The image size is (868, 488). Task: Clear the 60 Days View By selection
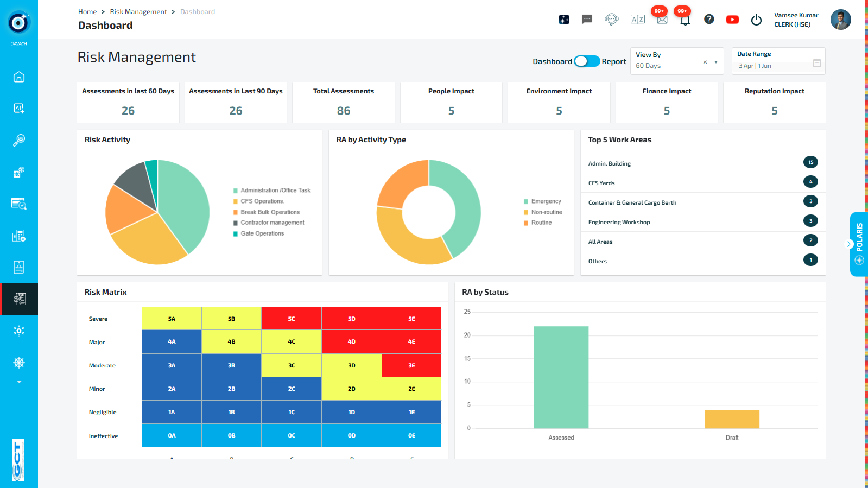[705, 62]
